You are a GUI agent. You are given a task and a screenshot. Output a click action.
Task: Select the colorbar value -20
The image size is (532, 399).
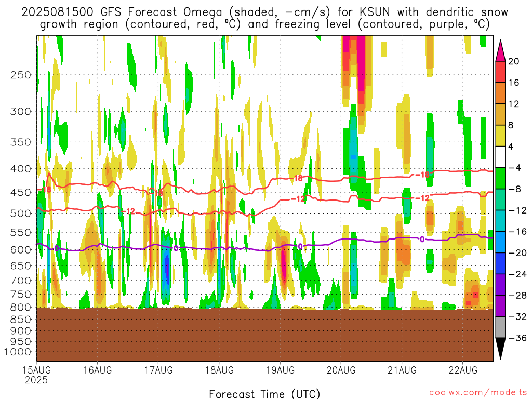(x=517, y=253)
